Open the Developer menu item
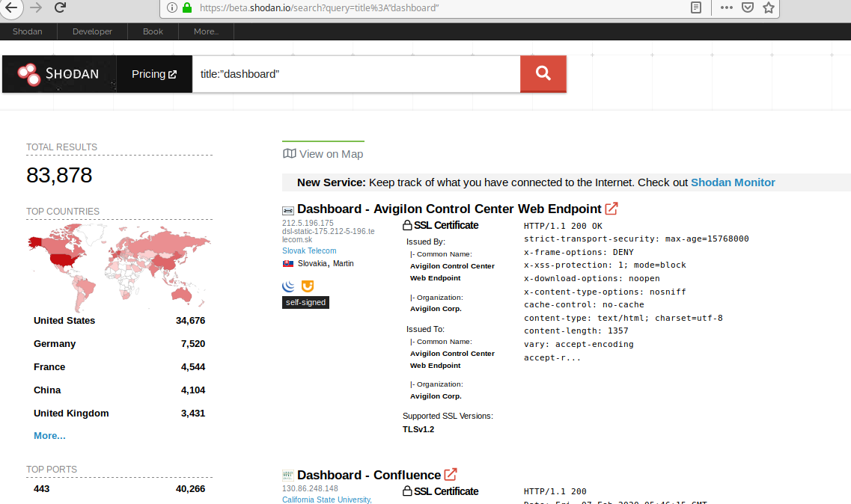Image resolution: width=851 pixels, height=504 pixels. point(92,31)
